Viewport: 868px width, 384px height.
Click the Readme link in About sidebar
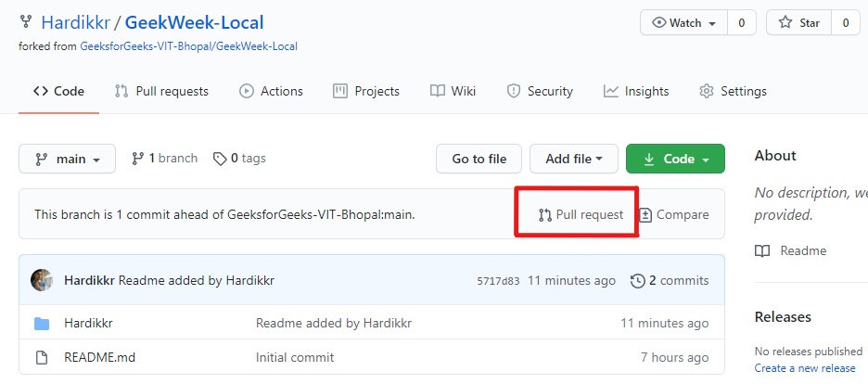[x=791, y=250]
